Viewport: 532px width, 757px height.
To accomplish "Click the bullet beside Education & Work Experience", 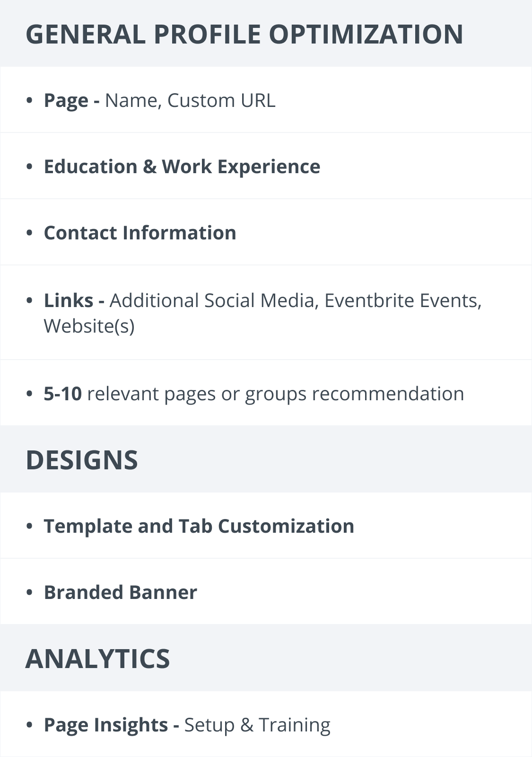I will (29, 167).
